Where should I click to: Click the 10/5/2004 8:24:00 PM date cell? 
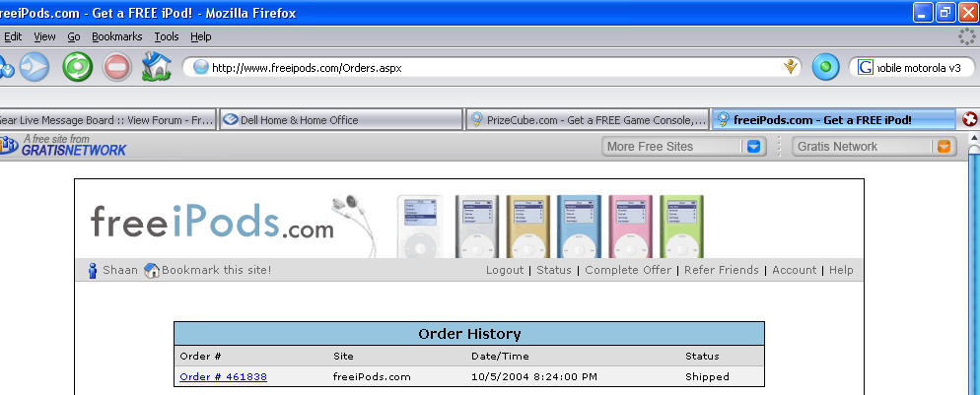pos(534,377)
